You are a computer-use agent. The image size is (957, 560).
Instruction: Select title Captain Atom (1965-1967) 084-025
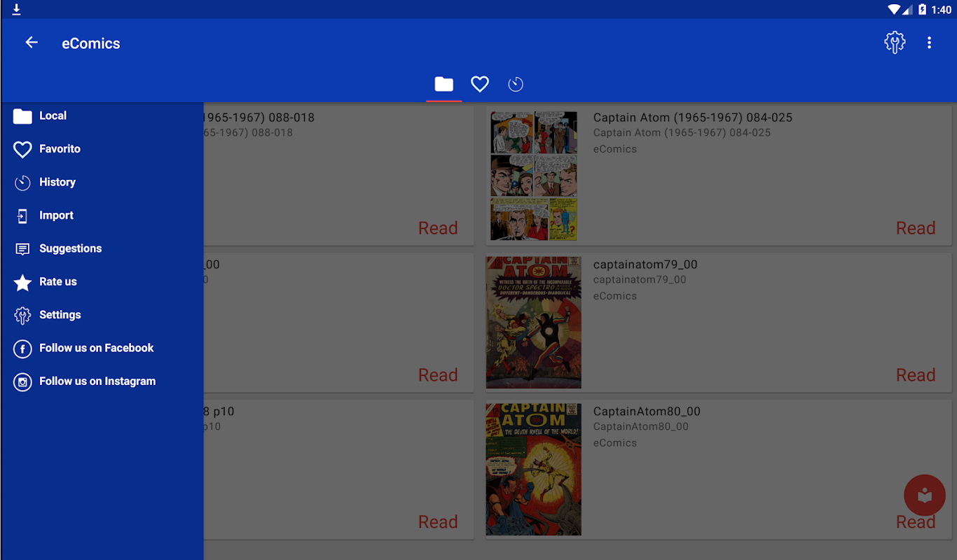[693, 118]
